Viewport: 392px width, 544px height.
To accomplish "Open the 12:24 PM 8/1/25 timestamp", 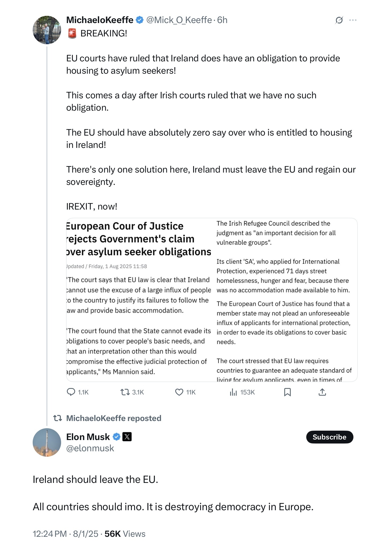I will [x=65, y=534].
